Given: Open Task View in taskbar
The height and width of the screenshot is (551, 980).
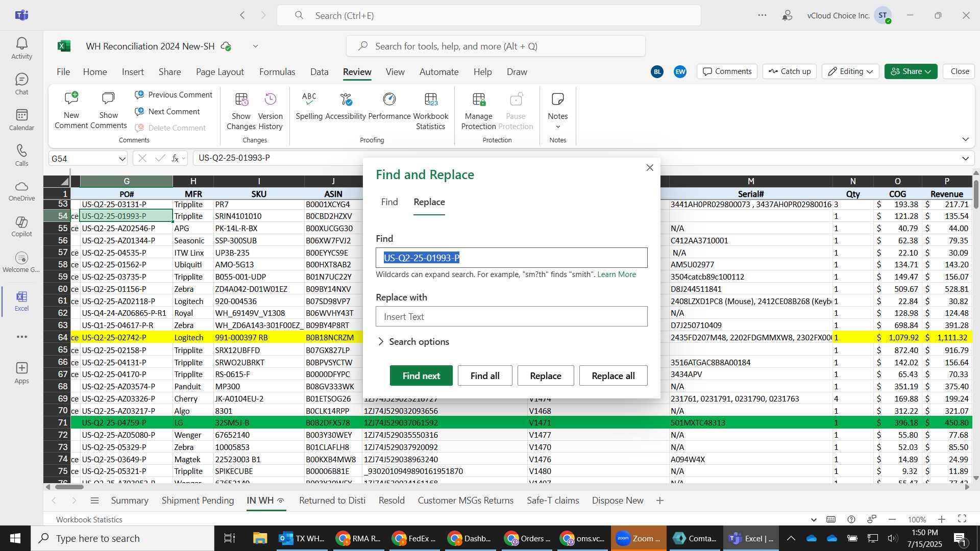Looking at the screenshot, I should click(229, 538).
